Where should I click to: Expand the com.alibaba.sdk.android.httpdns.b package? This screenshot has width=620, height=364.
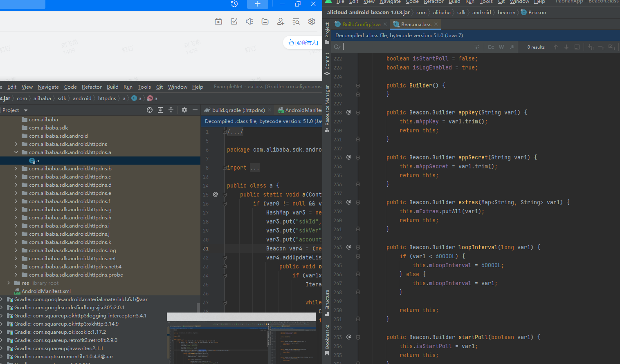16,168
